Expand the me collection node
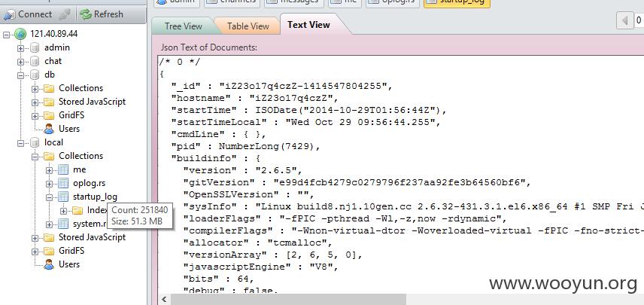Screen dimensions: 644x305 50,170
